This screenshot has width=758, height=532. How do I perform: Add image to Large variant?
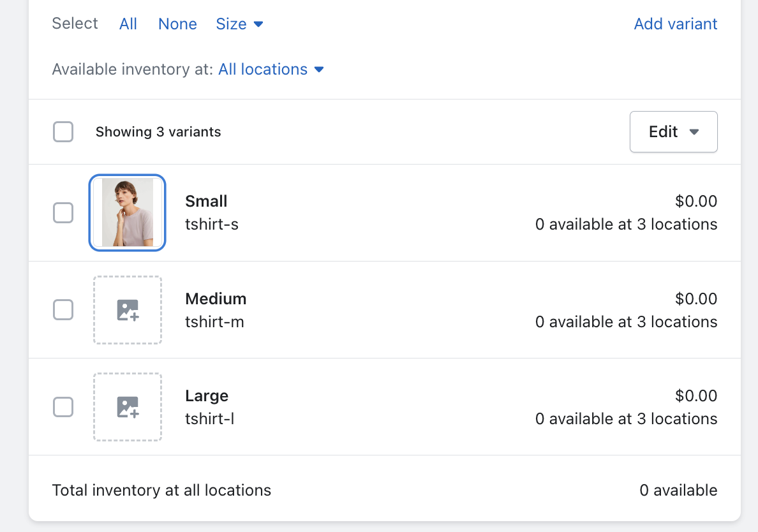tap(128, 407)
